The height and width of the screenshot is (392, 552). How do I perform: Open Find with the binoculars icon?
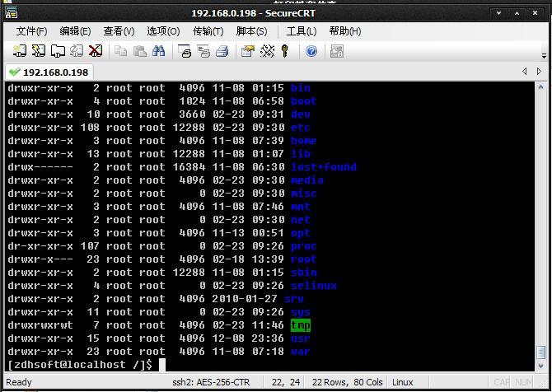pyautogui.click(x=159, y=51)
